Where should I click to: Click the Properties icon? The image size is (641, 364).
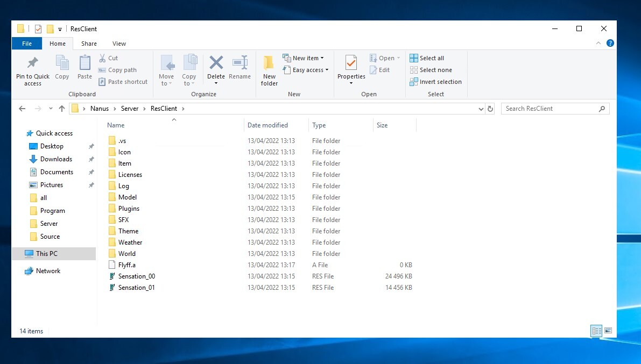coord(351,62)
